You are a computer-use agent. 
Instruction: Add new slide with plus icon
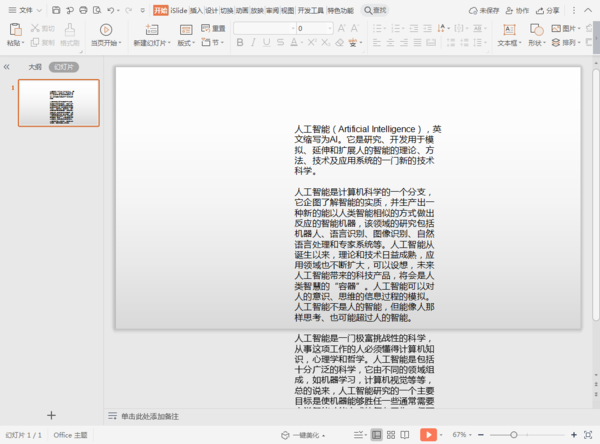click(x=51, y=415)
